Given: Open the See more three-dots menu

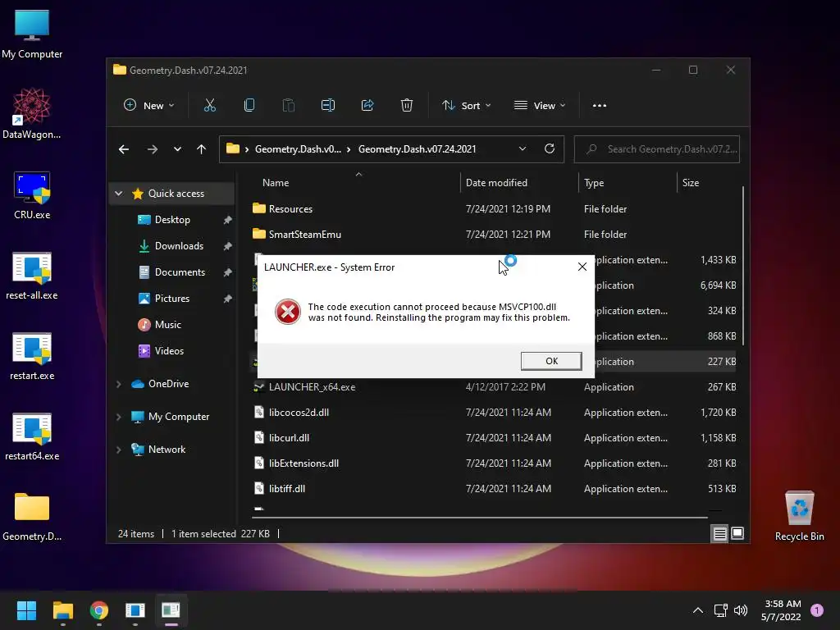Looking at the screenshot, I should coord(600,106).
